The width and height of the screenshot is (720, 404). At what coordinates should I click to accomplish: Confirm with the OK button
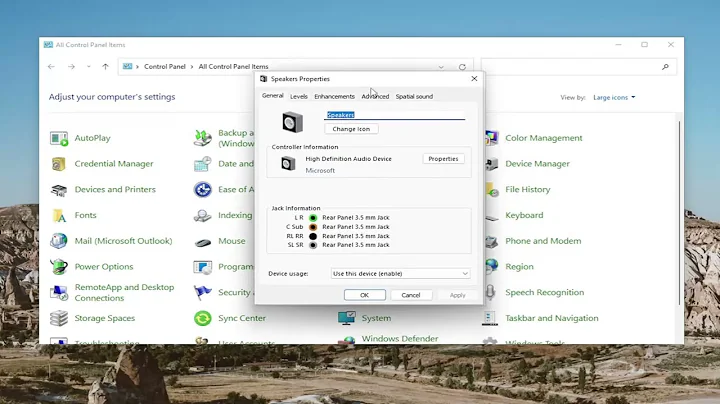pyautogui.click(x=365, y=295)
